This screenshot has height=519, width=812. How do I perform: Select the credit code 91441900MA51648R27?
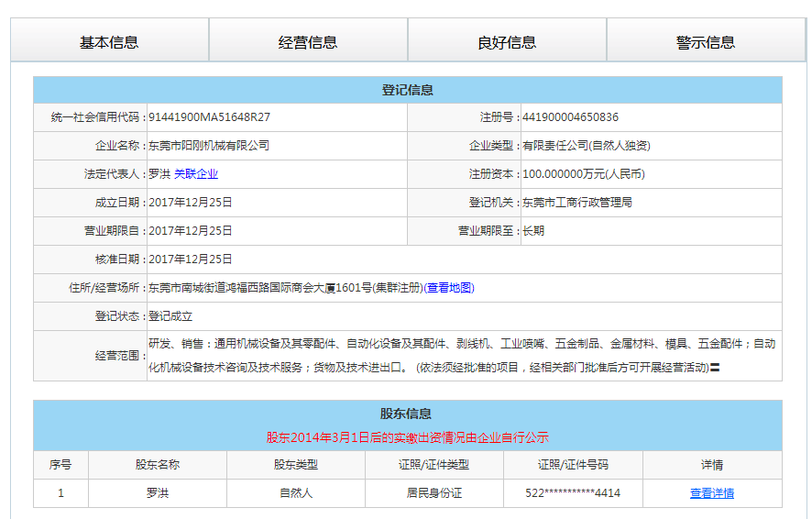tap(209, 117)
